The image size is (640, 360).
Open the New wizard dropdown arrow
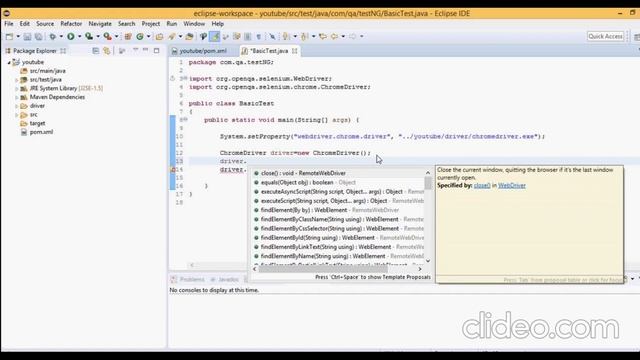point(18,36)
